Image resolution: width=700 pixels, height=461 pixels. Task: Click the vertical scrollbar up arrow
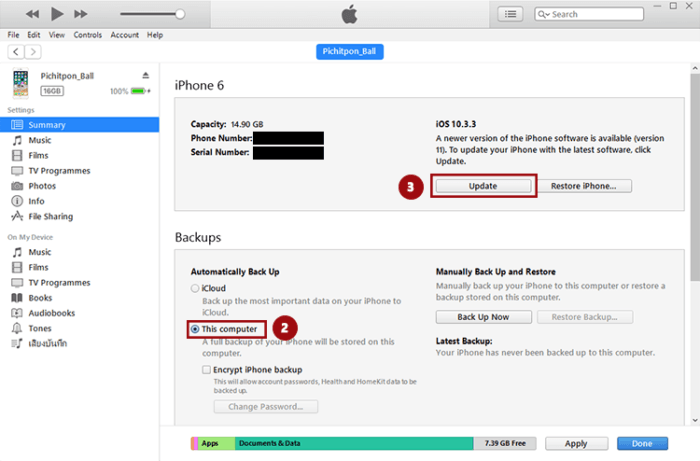695,68
